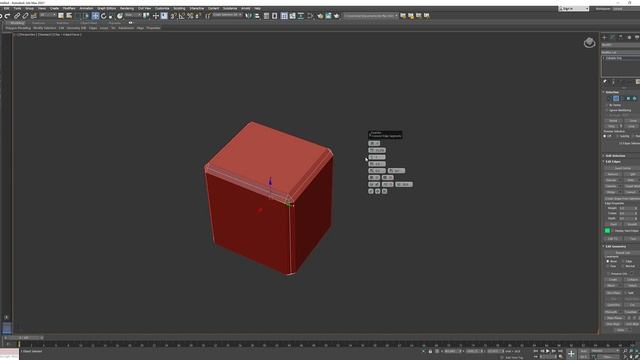Toggle the Display Hard Edges checkbox

point(613,231)
